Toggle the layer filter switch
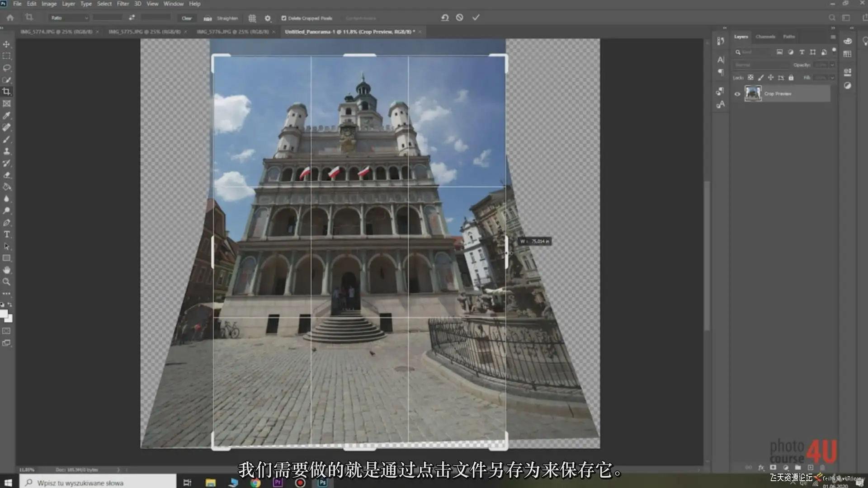 (834, 51)
